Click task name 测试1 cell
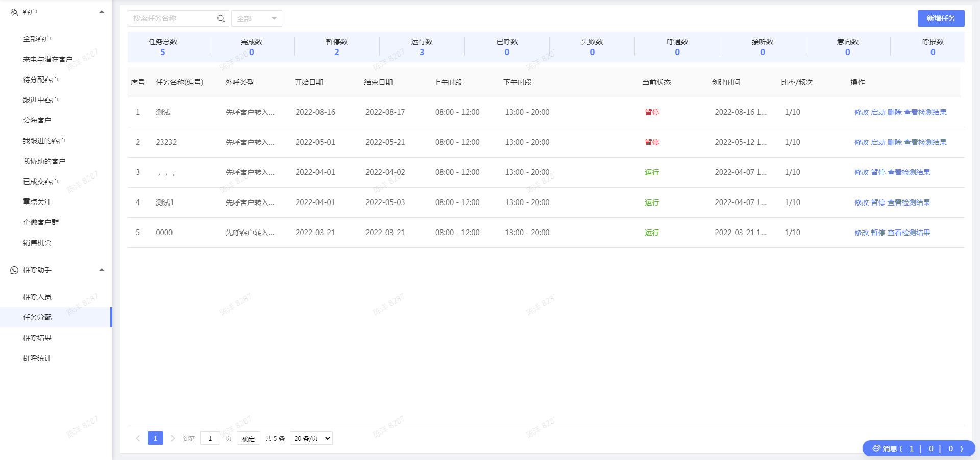The height and width of the screenshot is (460, 980). coord(165,202)
